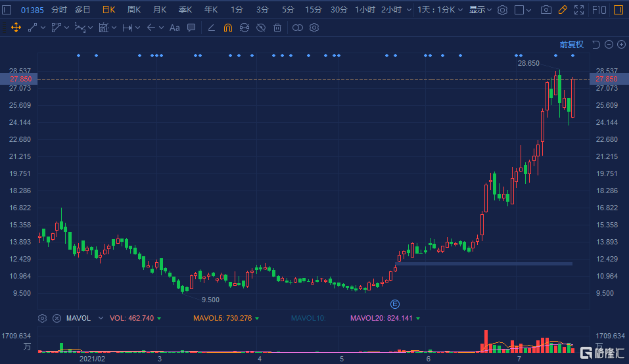Click the E event marker on chart
The image size is (629, 364).
click(x=395, y=304)
